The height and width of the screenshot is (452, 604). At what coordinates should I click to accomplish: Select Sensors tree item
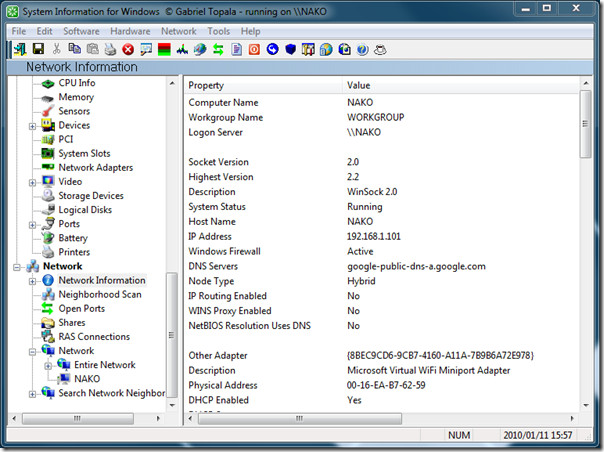coord(74,111)
